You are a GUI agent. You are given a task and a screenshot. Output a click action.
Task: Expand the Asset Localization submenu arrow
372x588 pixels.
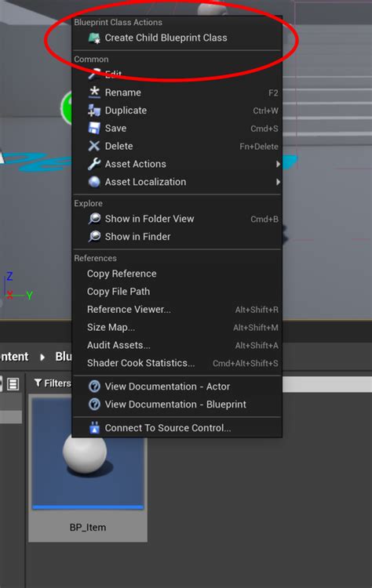(x=278, y=182)
